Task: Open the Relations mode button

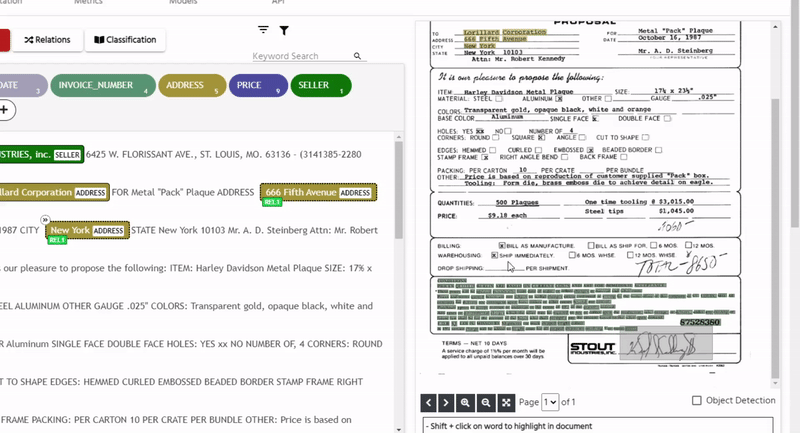Action: (x=47, y=40)
